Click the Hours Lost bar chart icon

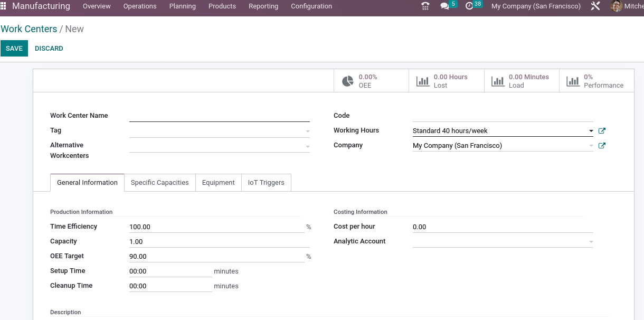pos(423,81)
